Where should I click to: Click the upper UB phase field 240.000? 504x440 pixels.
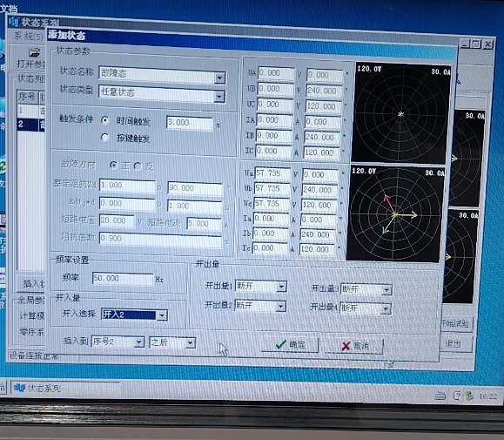(x=325, y=91)
